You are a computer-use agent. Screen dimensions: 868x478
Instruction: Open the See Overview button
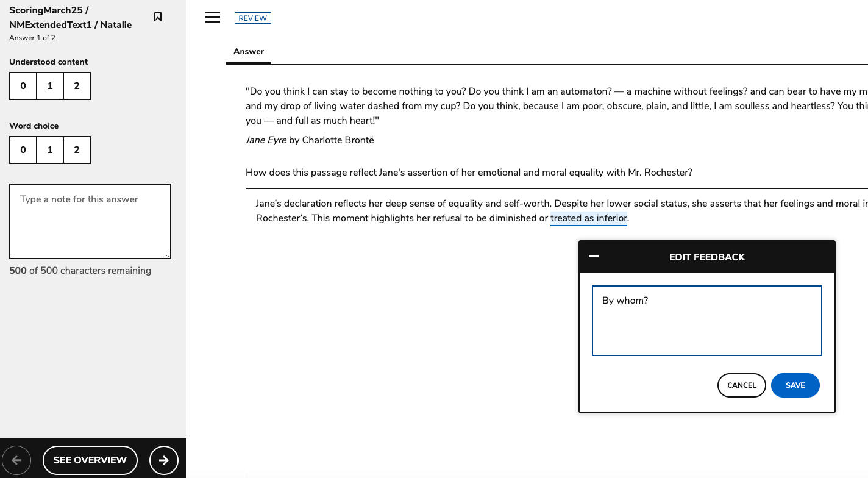(x=90, y=460)
